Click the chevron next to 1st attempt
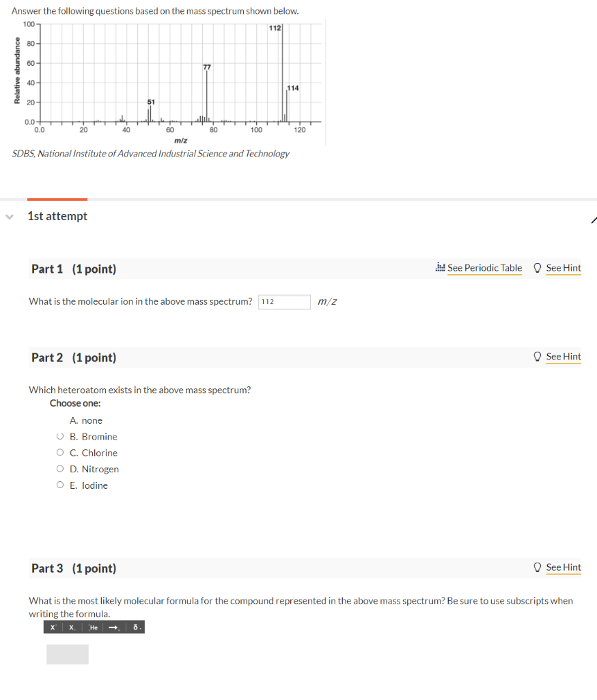This screenshot has width=597, height=700. click(8, 215)
